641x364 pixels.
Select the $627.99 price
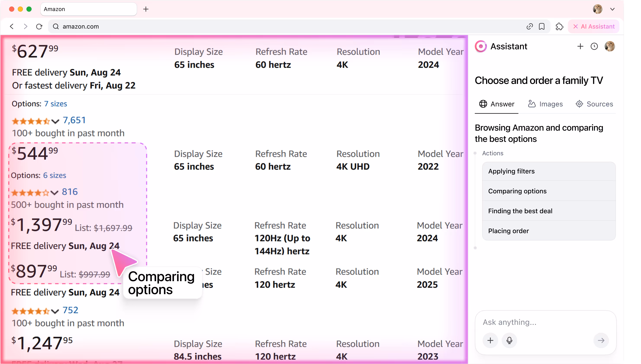pyautogui.click(x=35, y=51)
